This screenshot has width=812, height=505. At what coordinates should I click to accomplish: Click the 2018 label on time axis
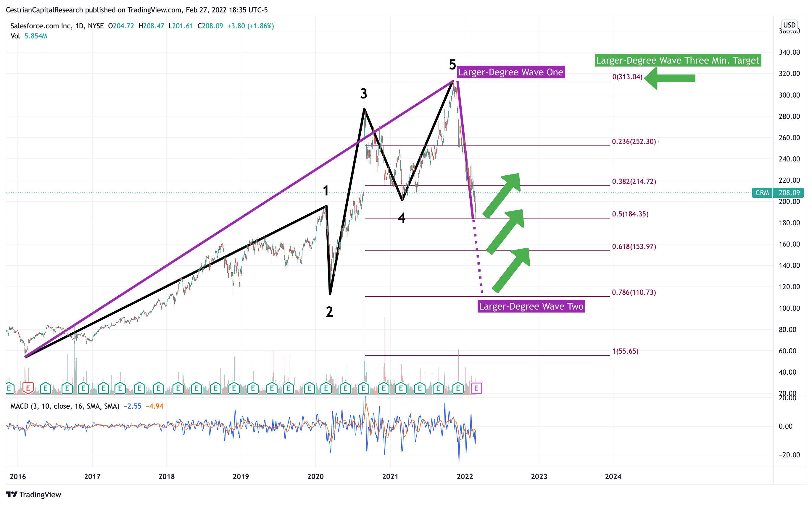(x=167, y=477)
